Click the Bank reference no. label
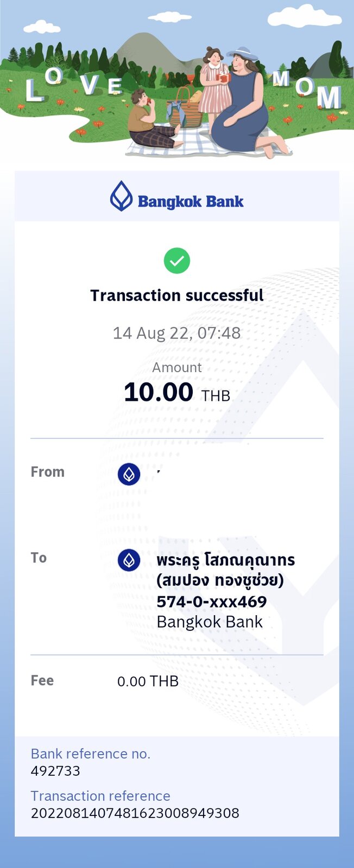The width and height of the screenshot is (354, 868). click(91, 754)
